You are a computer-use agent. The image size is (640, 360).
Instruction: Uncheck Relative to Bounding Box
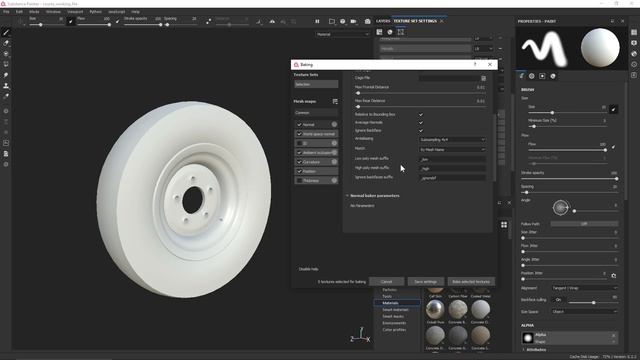[421, 115]
